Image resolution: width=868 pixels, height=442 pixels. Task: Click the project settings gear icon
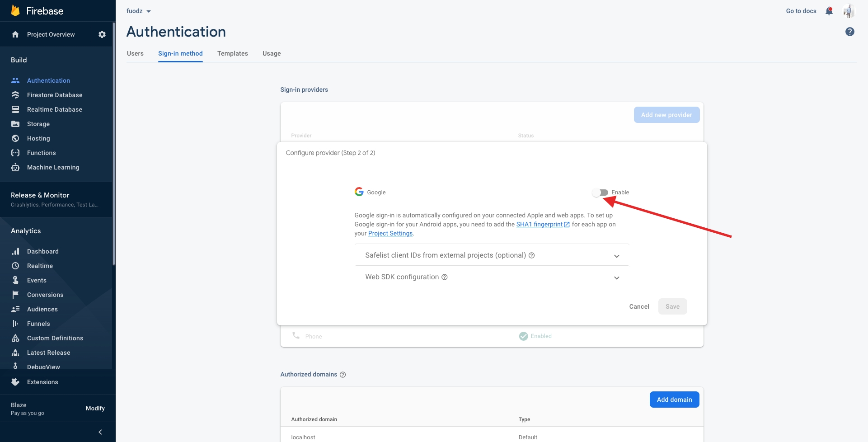[x=102, y=34]
